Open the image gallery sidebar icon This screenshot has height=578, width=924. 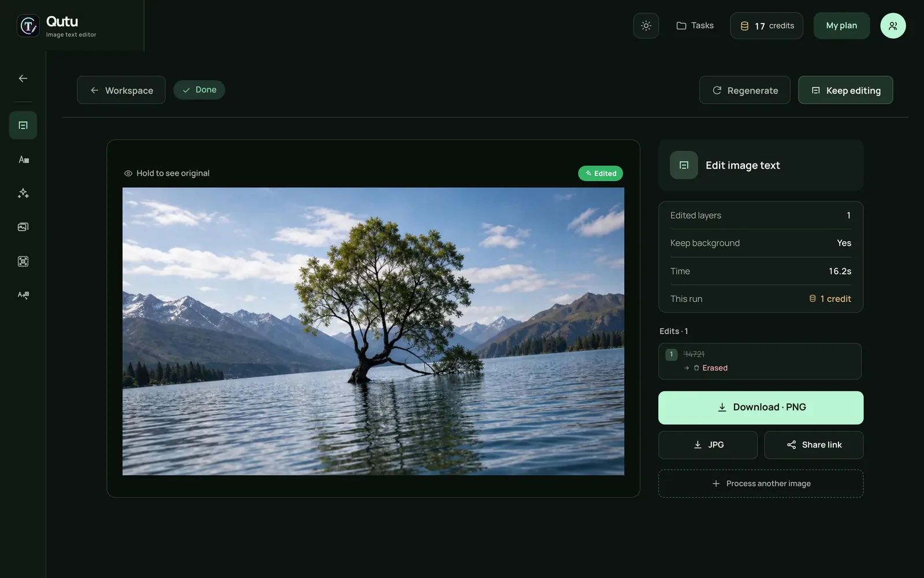coord(23,227)
